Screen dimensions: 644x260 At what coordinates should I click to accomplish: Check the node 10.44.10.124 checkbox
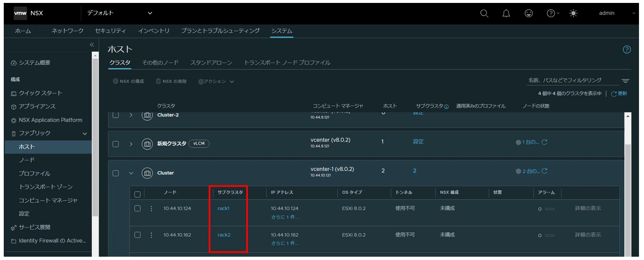point(137,208)
